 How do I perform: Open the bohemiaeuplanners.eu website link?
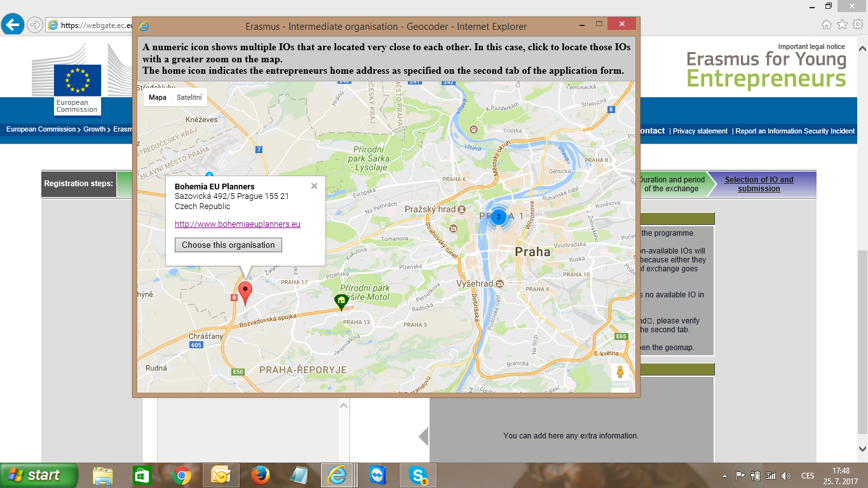tap(238, 224)
